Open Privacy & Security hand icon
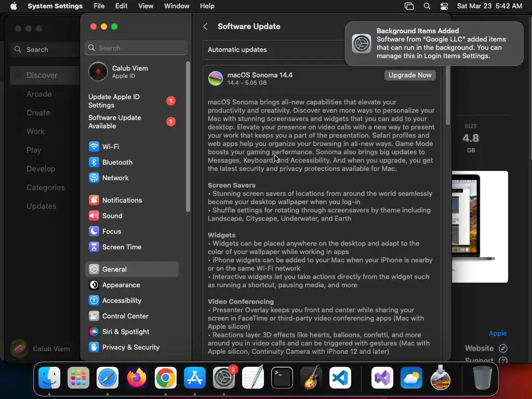Viewport: 532px width, 399px height. (x=94, y=348)
